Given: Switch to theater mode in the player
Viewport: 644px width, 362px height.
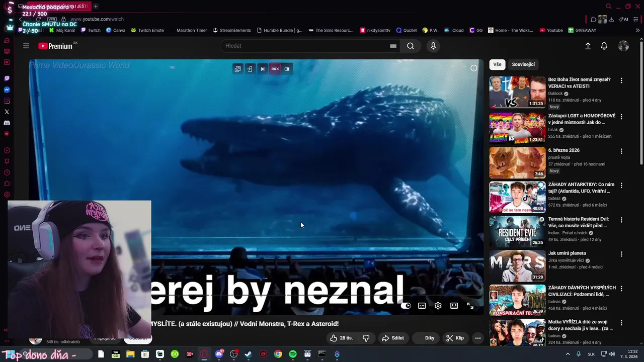Looking at the screenshot, I should (454, 306).
